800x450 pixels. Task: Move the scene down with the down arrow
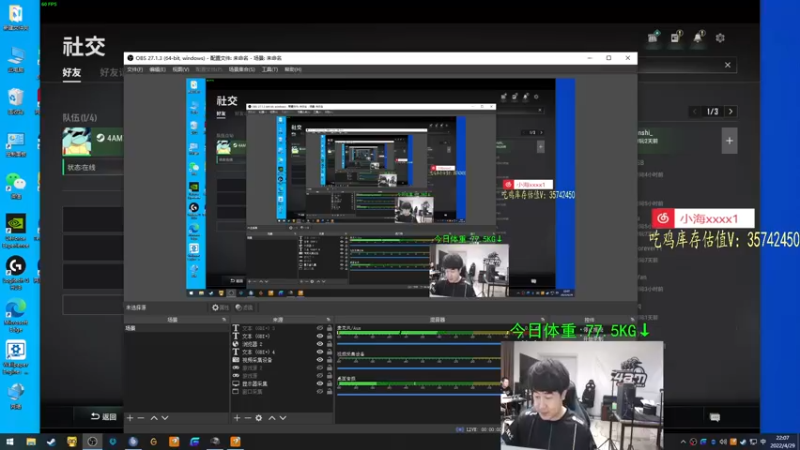click(165, 418)
